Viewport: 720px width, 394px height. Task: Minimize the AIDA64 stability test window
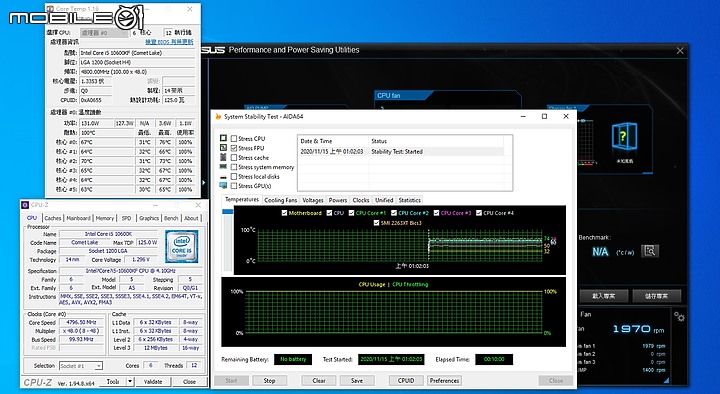[523, 117]
